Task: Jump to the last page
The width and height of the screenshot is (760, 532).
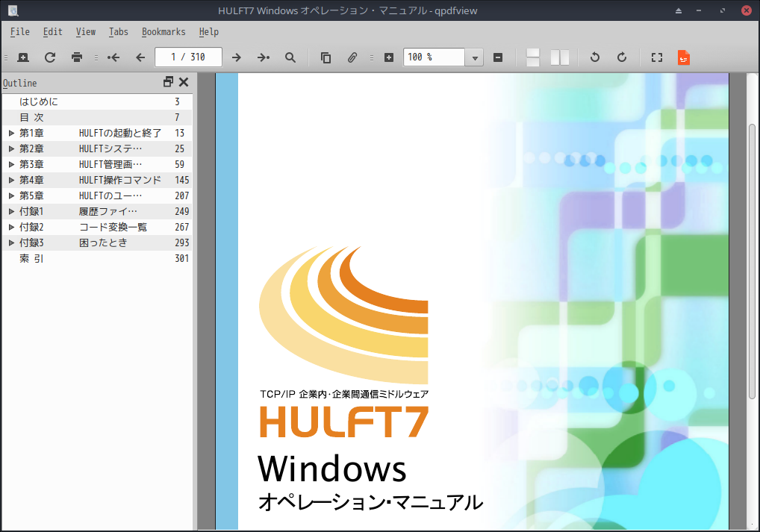Action: tap(264, 57)
